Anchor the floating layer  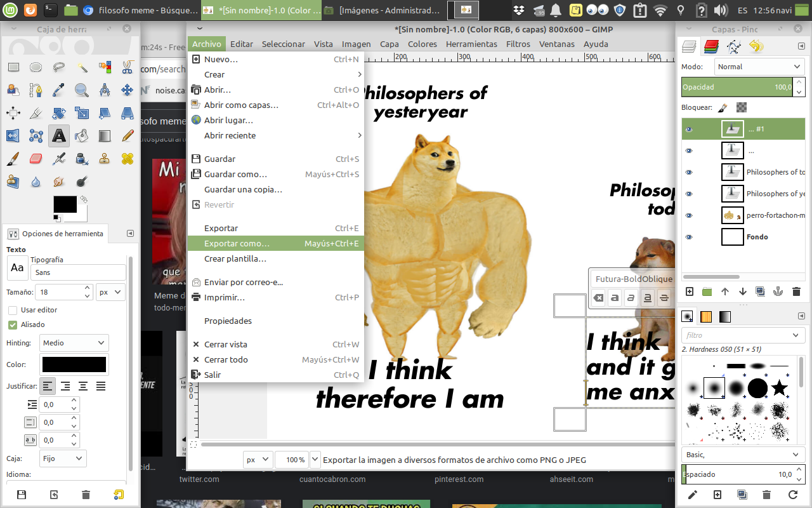pos(778,291)
